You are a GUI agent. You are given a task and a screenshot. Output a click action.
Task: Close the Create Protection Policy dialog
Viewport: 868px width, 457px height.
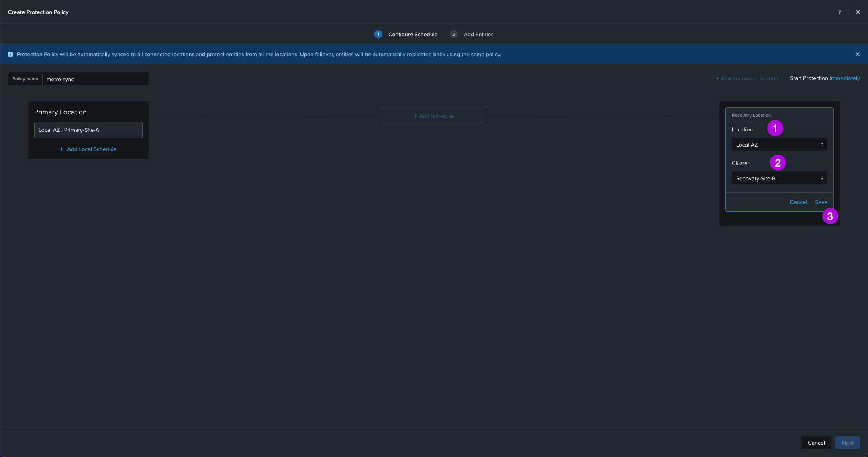(858, 12)
